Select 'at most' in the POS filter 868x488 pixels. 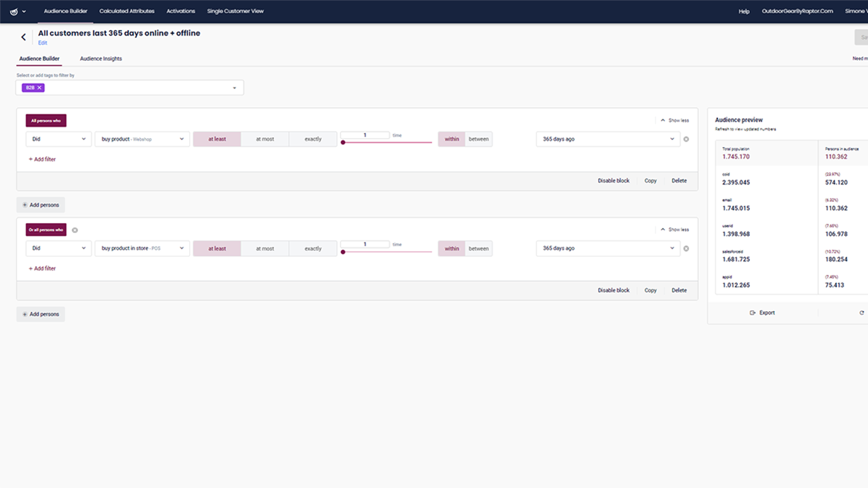(265, 249)
